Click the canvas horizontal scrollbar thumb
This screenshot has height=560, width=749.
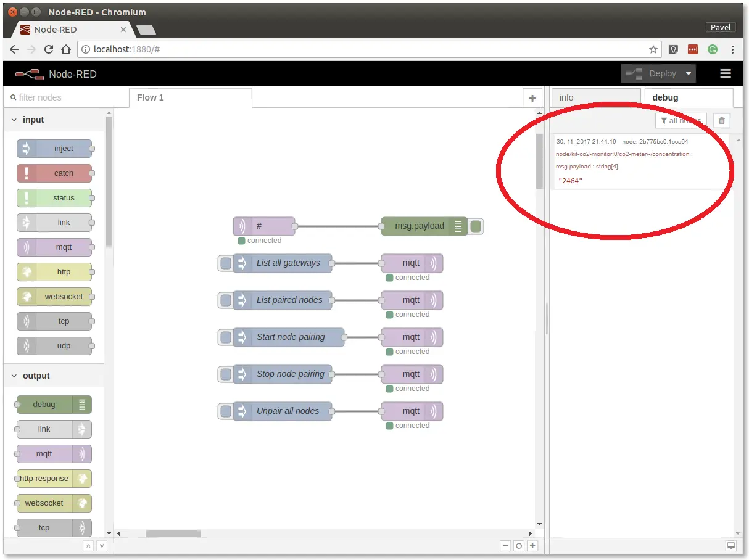pyautogui.click(x=173, y=533)
